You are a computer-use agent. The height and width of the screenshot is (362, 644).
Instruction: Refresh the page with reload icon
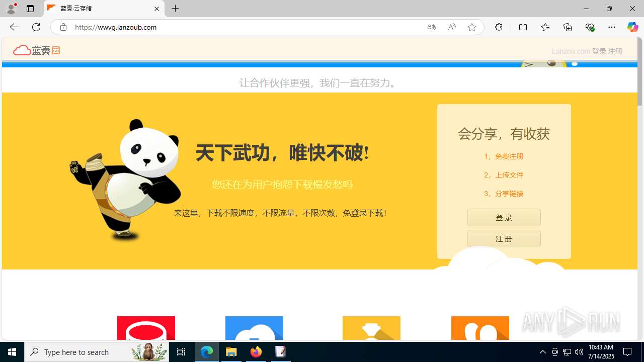coord(36,27)
